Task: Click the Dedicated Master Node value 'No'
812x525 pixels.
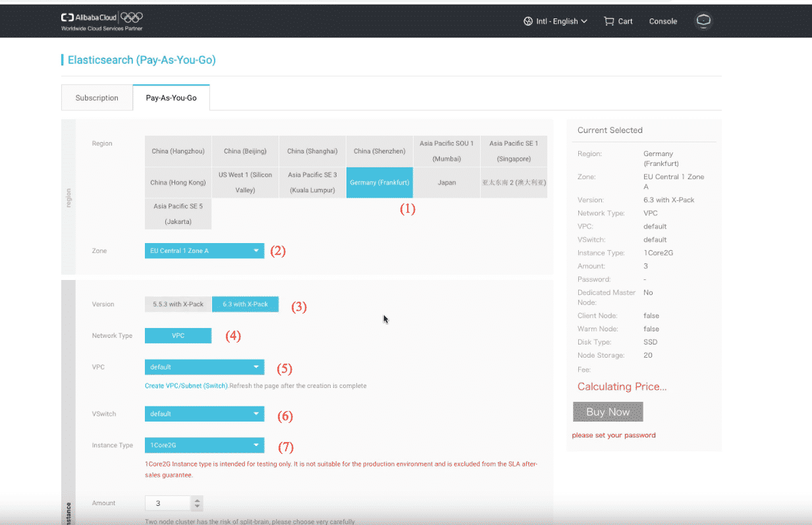Action: (648, 292)
